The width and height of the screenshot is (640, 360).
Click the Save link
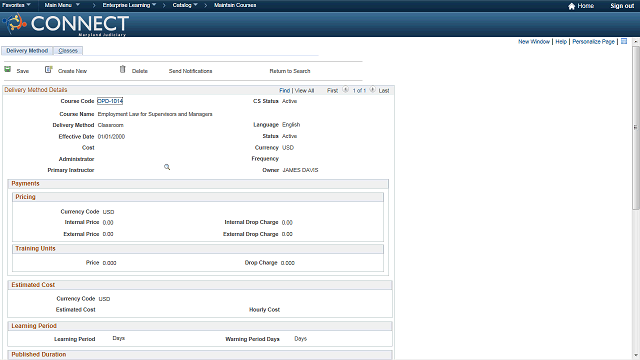(x=23, y=71)
